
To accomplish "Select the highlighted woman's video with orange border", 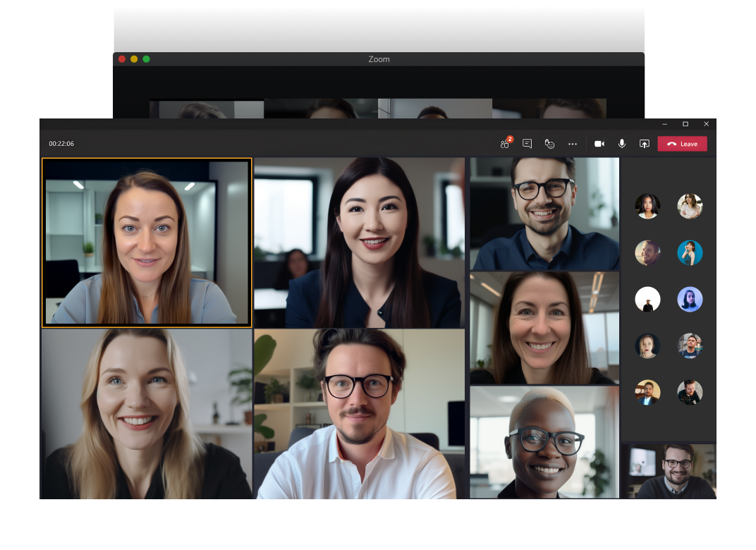I will click(x=147, y=243).
